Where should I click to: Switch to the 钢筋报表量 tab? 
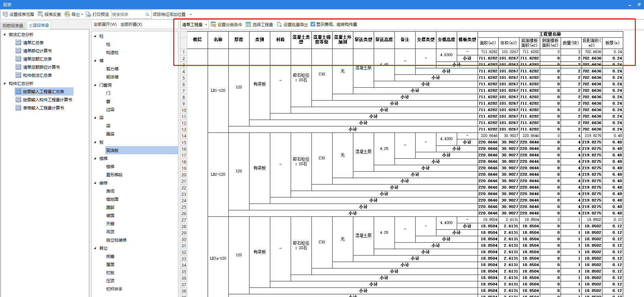tap(13, 25)
